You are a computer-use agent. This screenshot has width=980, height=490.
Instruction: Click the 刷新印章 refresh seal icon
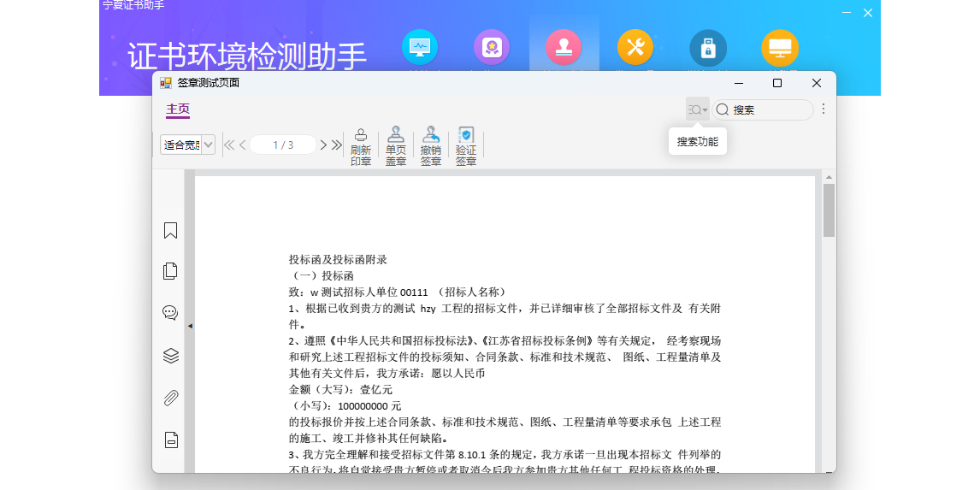coord(361,136)
